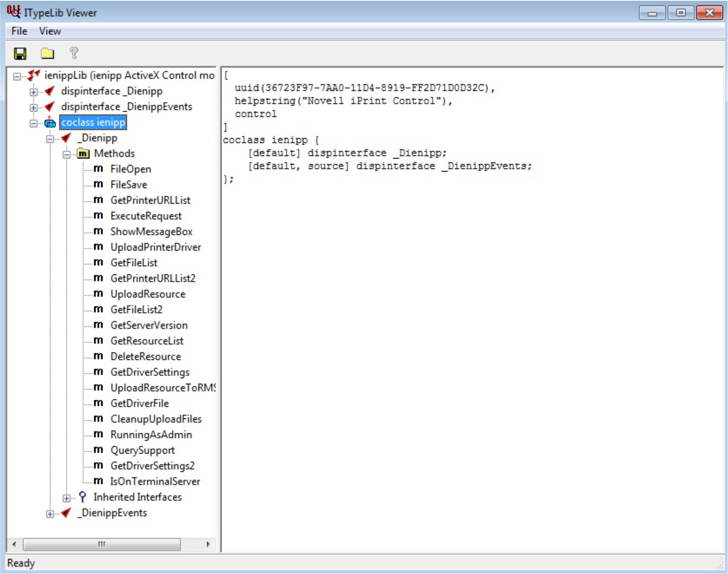Click the Help question mark icon
The image size is (728, 574).
click(74, 53)
